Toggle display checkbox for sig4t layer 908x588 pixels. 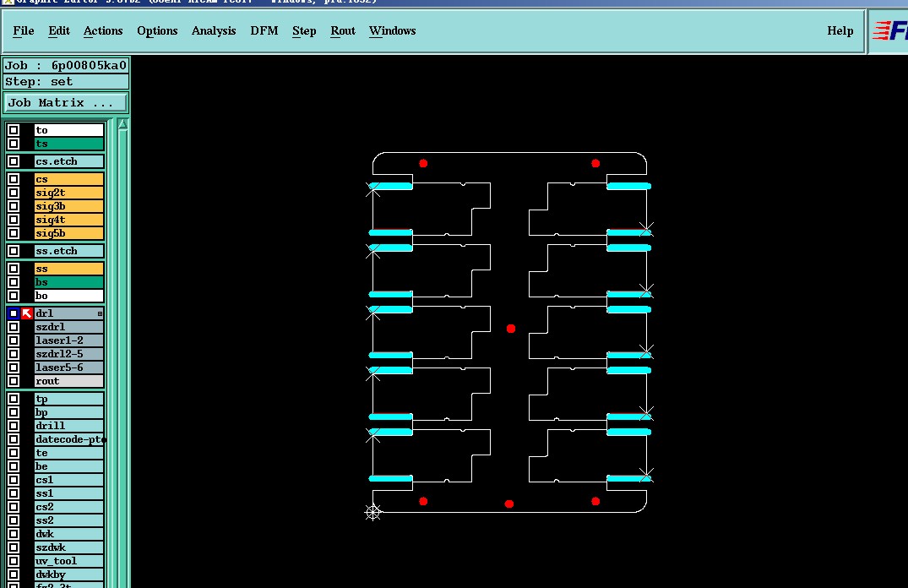point(14,220)
